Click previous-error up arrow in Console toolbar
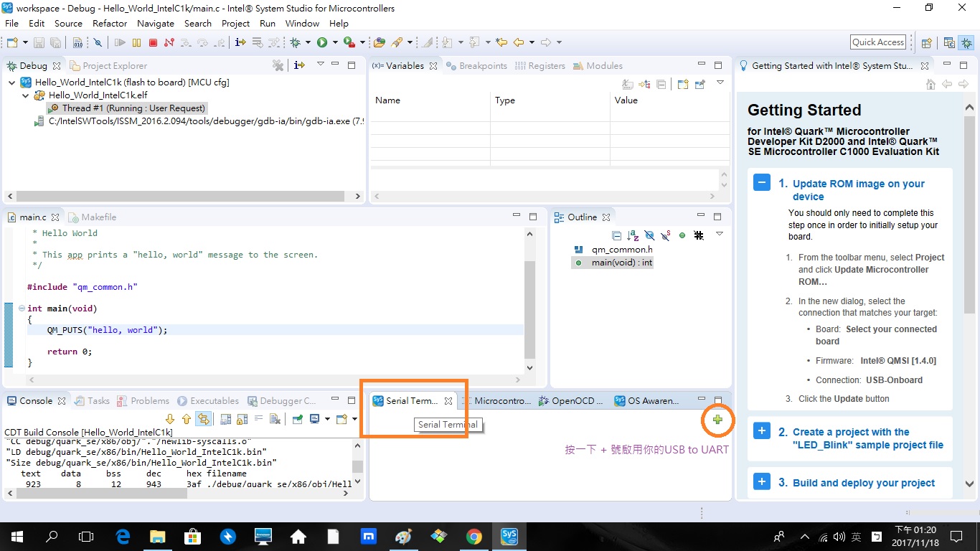Screen dimensions: 980x551 click(187, 419)
